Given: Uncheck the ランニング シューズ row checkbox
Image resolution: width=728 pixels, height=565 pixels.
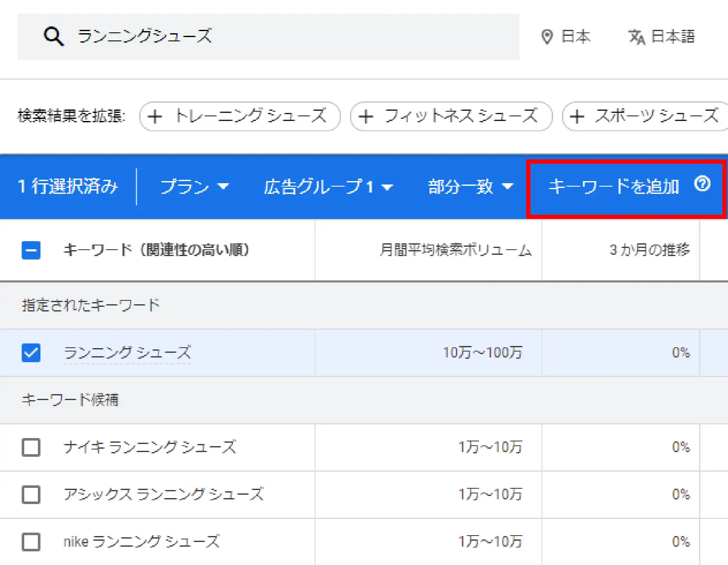Looking at the screenshot, I should pos(31,353).
